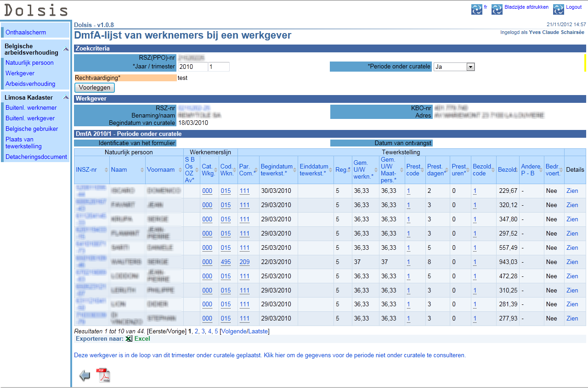Click Zien for row with Bezold. 277,93
Screen dimensions: 588x388
pos(572,319)
